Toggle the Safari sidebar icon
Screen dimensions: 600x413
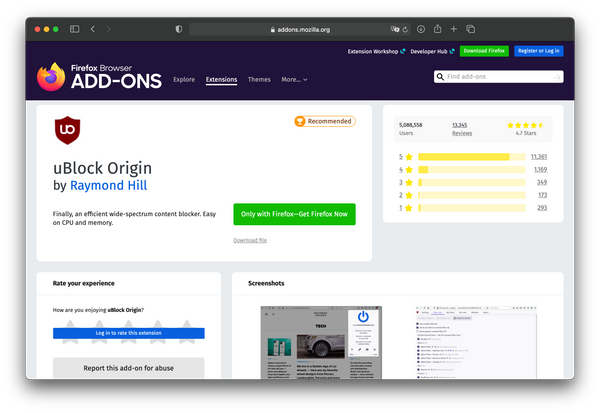click(x=75, y=29)
